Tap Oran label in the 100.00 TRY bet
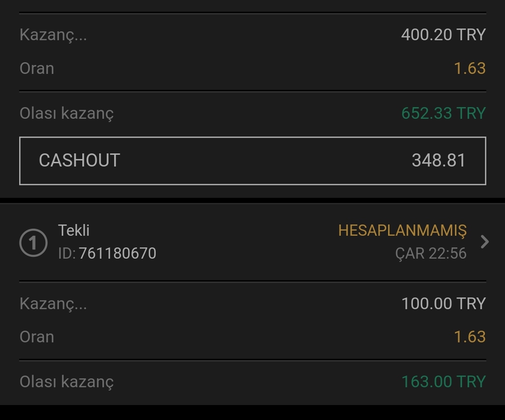505x420 pixels. click(x=37, y=337)
